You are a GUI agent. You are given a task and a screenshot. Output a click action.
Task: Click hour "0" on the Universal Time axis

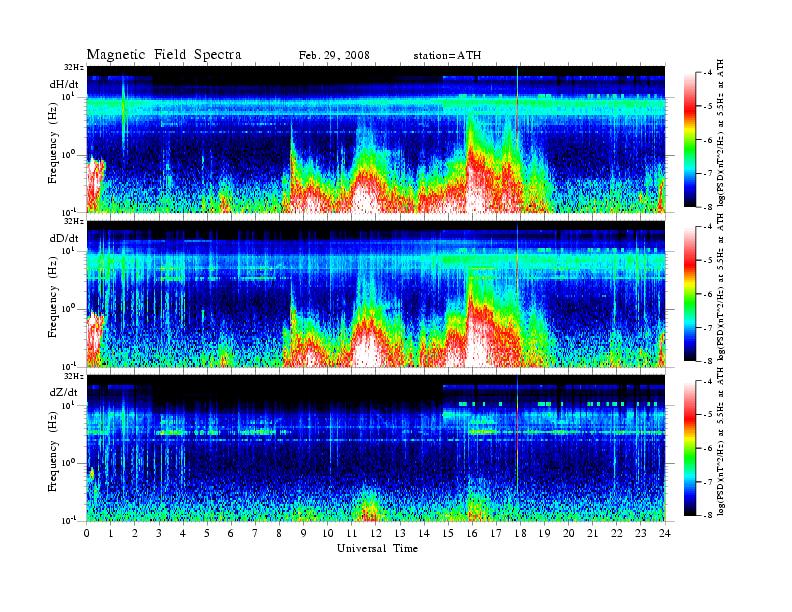point(87,533)
